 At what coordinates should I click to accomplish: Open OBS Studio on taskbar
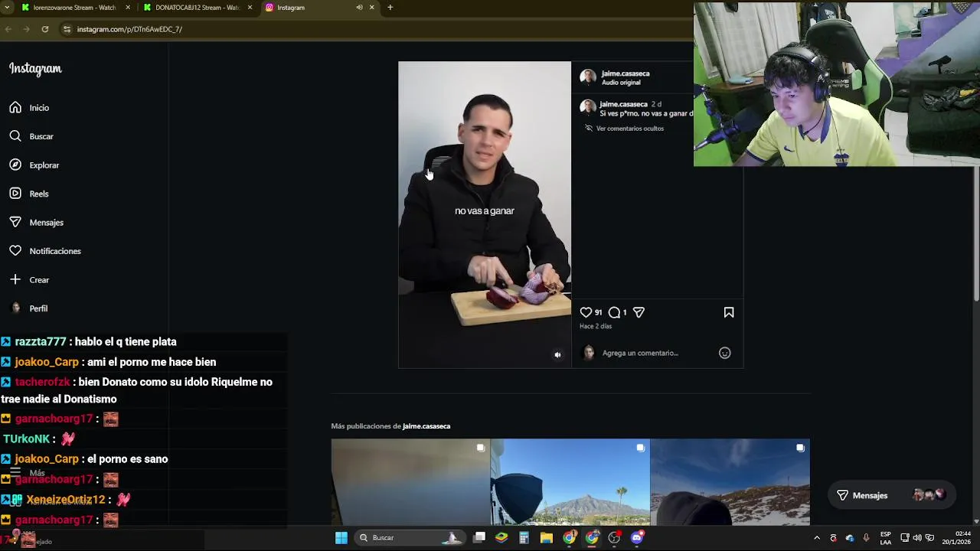pos(614,538)
